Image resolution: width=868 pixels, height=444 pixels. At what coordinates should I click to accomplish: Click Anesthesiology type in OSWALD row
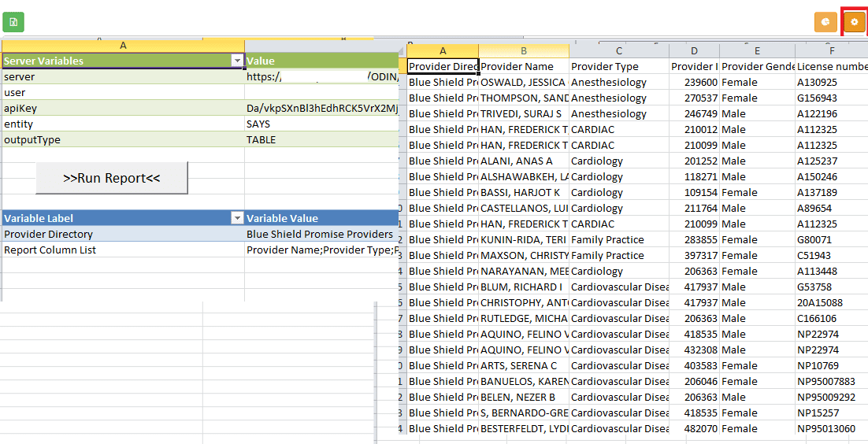(x=619, y=83)
